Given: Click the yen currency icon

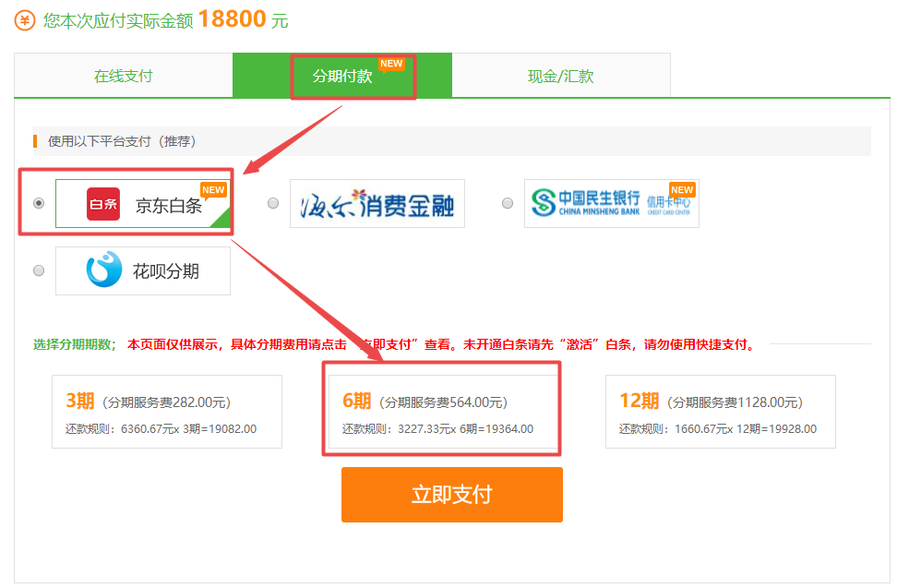Looking at the screenshot, I should point(26,20).
